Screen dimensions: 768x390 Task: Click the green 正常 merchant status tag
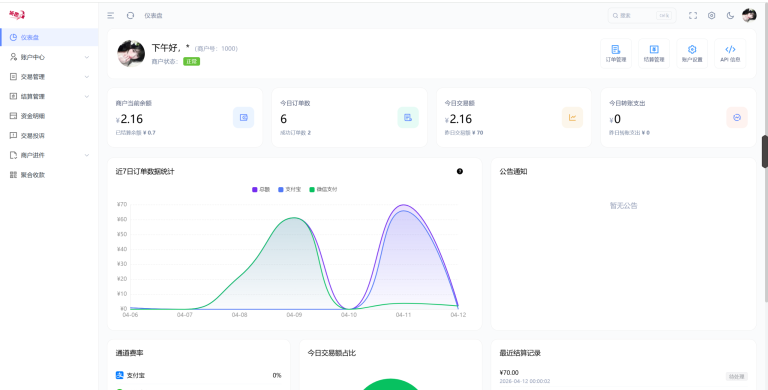tap(192, 62)
